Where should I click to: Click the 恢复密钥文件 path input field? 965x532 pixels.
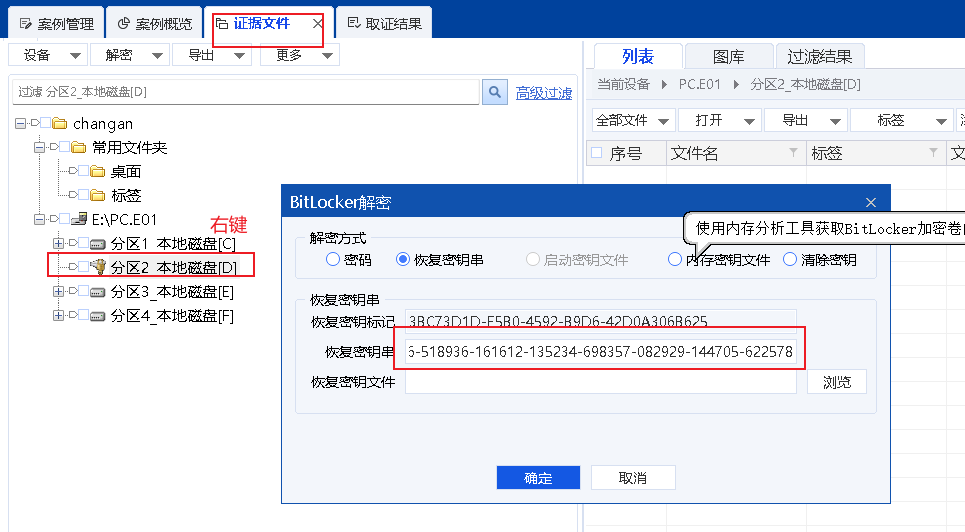[601, 382]
